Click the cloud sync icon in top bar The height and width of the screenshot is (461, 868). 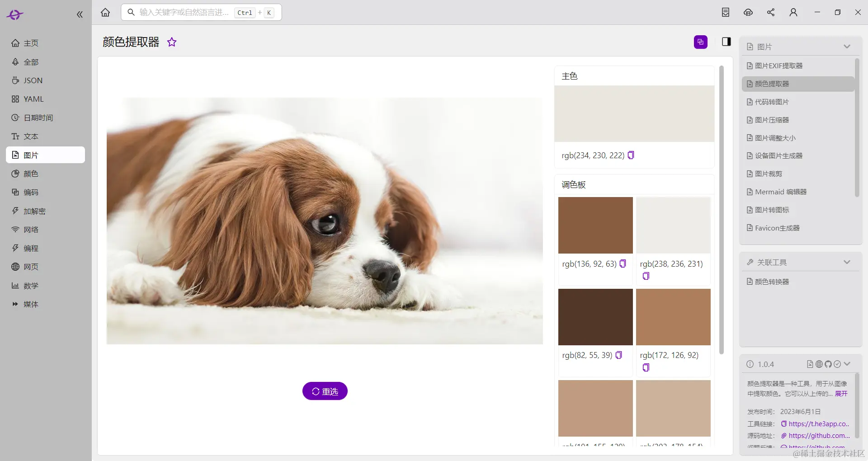click(x=748, y=13)
